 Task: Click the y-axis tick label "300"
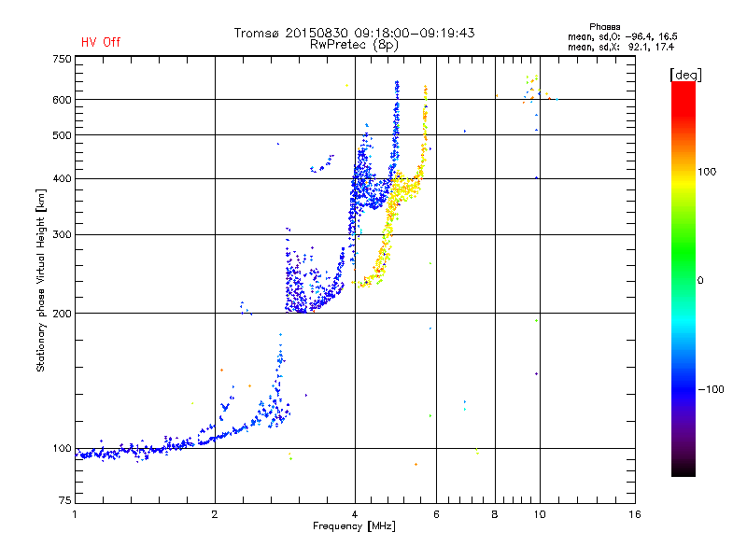tap(62, 234)
